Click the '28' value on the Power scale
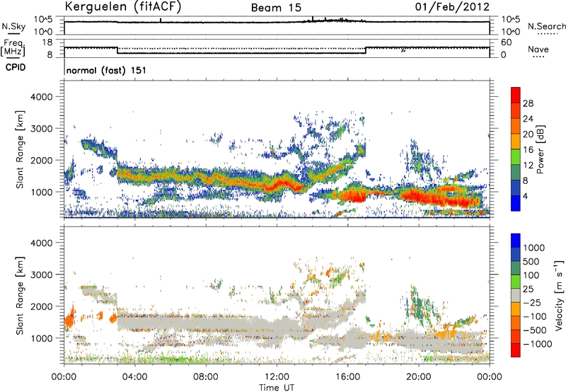The width and height of the screenshot is (566, 392). point(528,103)
